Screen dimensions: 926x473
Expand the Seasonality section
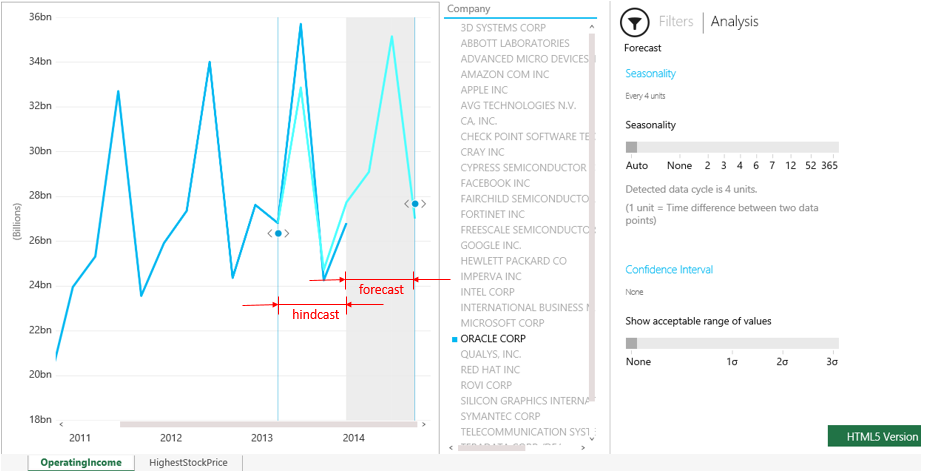tap(650, 74)
